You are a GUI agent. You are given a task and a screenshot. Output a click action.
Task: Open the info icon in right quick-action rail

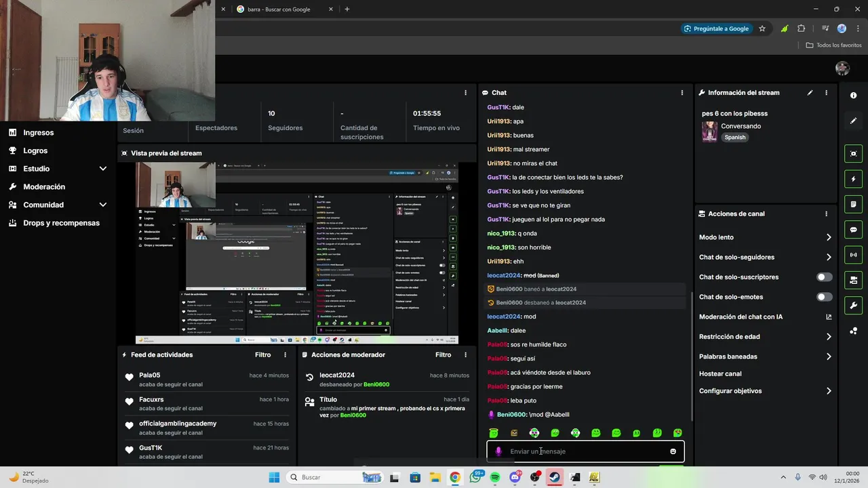pyautogui.click(x=853, y=96)
